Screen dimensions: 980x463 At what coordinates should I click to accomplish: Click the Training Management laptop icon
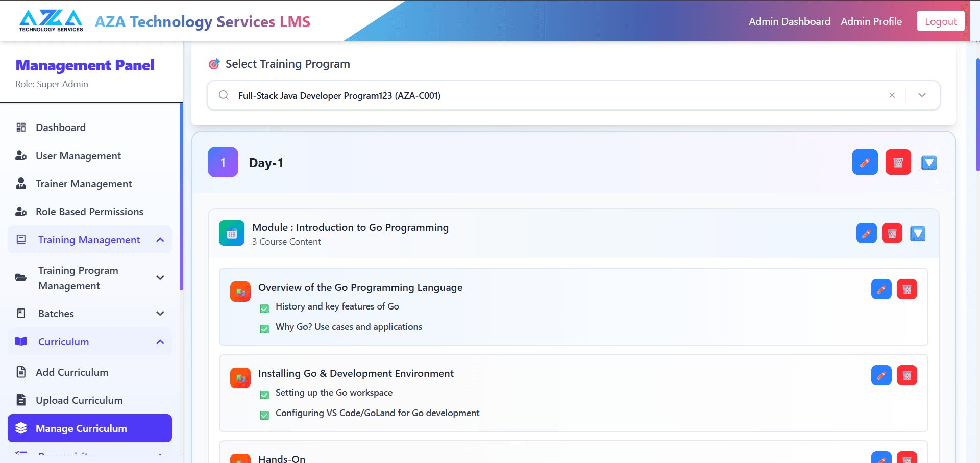point(21,240)
